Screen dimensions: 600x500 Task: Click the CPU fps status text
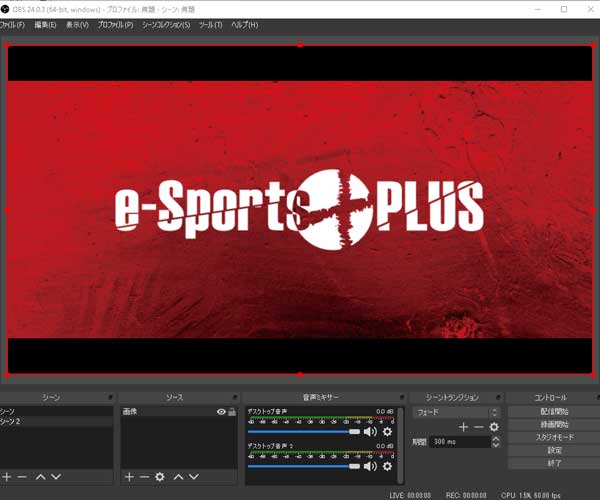click(531, 495)
